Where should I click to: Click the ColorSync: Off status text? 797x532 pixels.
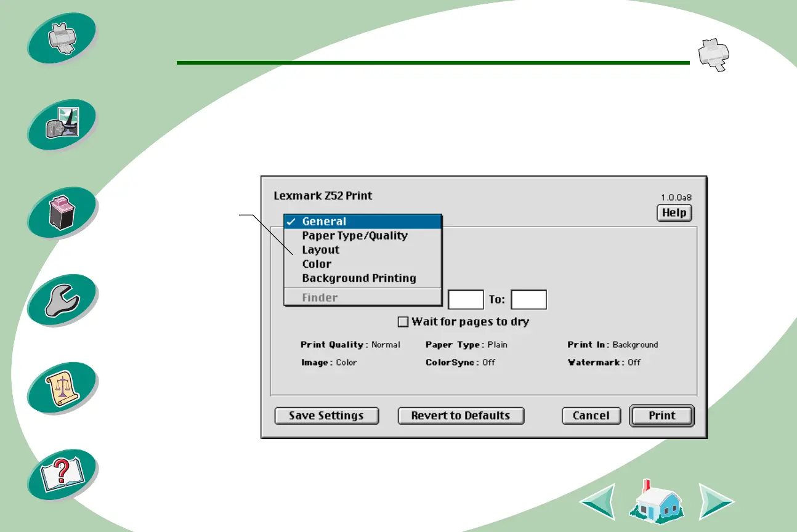click(x=461, y=363)
